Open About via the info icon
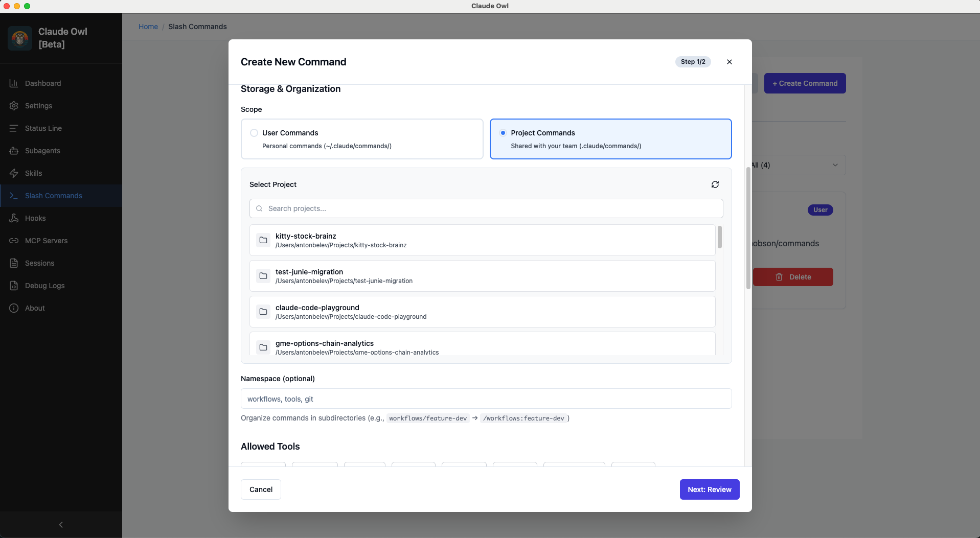 [14, 308]
